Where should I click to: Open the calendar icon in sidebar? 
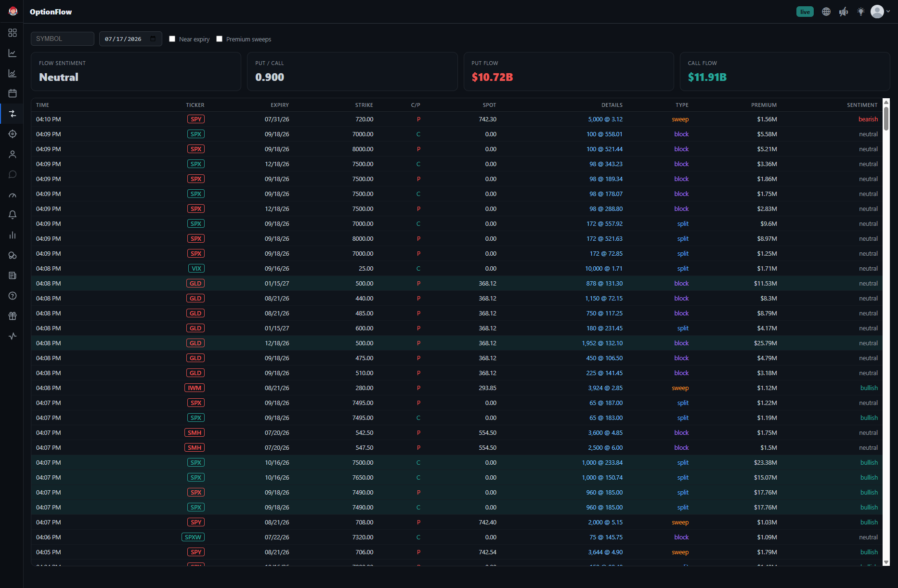click(13, 93)
